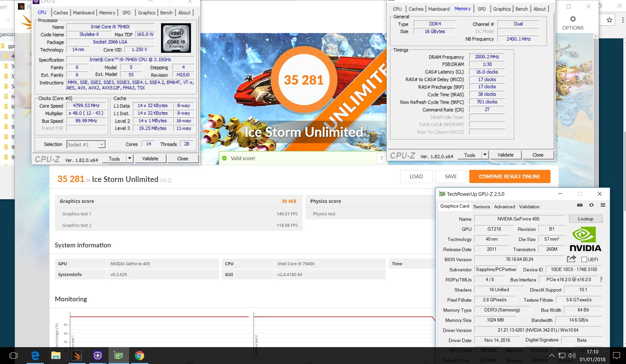The height and width of the screenshot is (364, 626).
Task: Click COMPARE RESULT ONLINE button
Action: pos(510,176)
